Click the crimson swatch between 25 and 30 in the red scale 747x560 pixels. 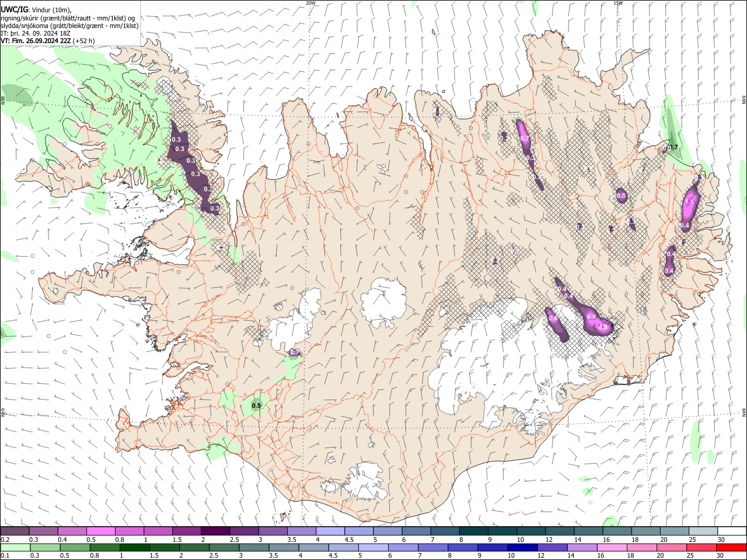pyautogui.click(x=702, y=547)
